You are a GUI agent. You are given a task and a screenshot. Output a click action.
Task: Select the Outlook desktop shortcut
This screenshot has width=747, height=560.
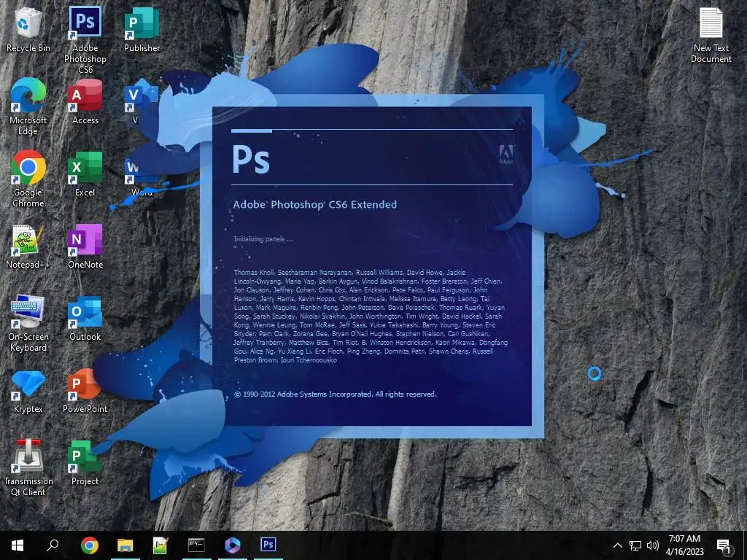(x=85, y=319)
